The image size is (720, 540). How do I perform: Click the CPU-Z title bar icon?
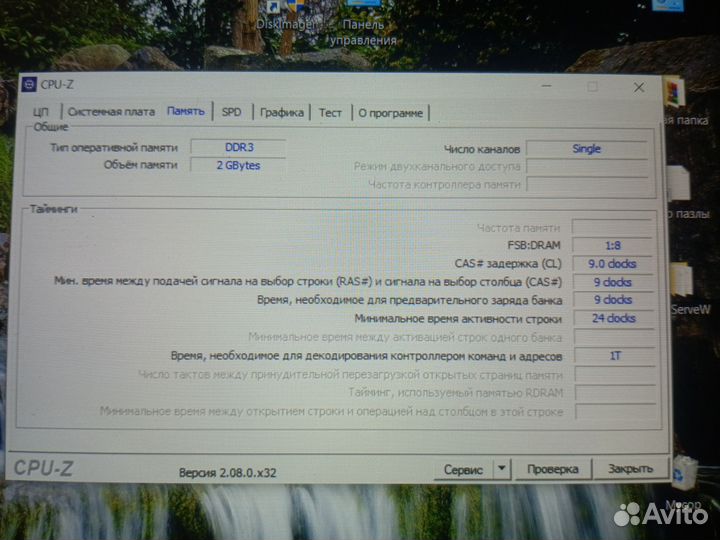tap(29, 84)
